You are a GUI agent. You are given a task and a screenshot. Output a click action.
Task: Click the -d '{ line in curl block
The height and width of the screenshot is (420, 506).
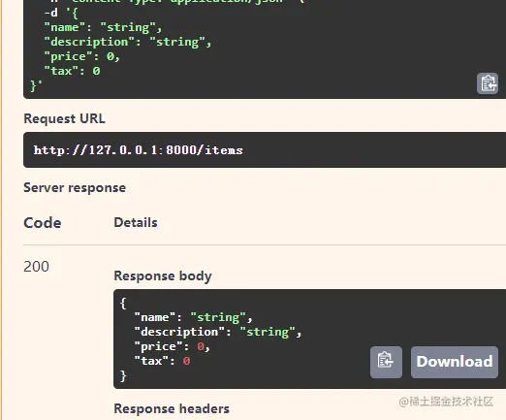(x=61, y=13)
